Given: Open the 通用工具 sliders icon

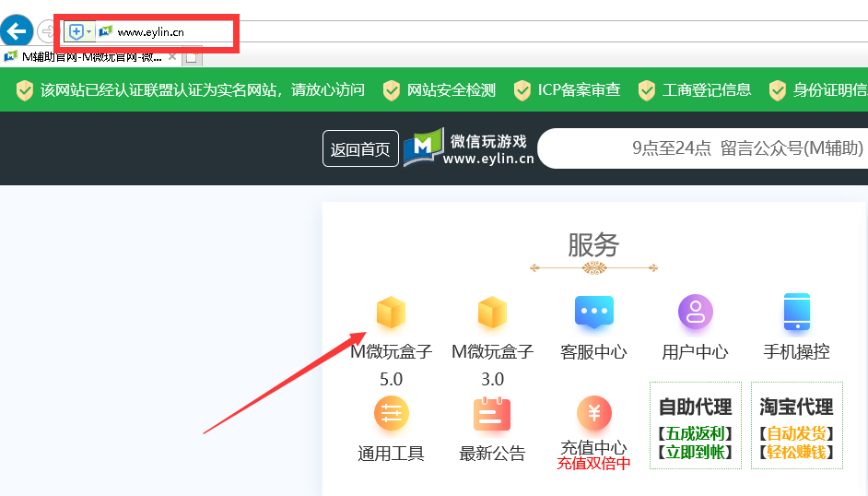Looking at the screenshot, I should pyautogui.click(x=391, y=414).
